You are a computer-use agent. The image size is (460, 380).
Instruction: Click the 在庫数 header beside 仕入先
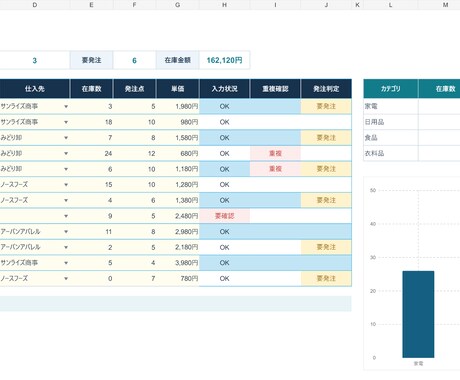(x=91, y=89)
